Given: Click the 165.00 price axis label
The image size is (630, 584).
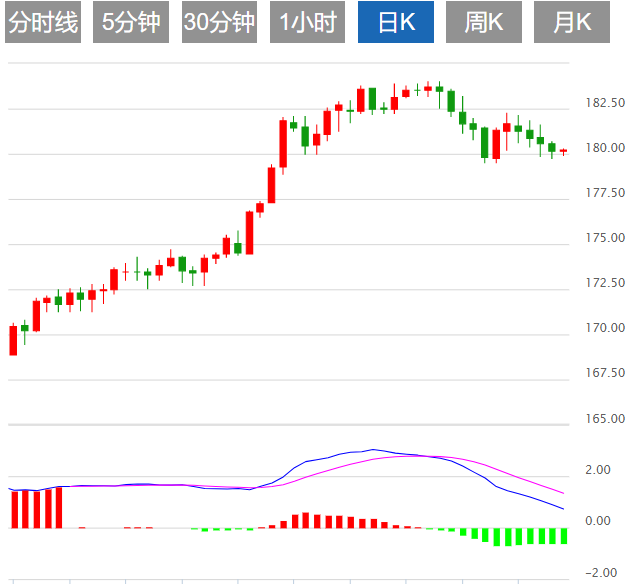Looking at the screenshot, I should pyautogui.click(x=605, y=419).
